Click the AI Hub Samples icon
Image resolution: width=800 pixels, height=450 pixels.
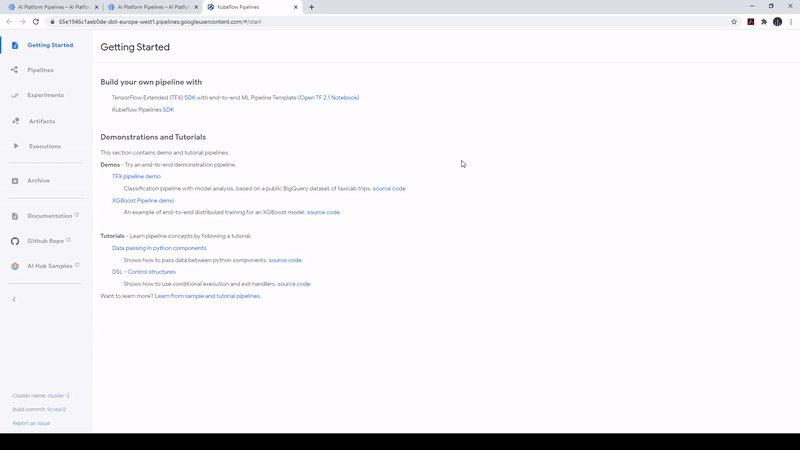coord(15,266)
